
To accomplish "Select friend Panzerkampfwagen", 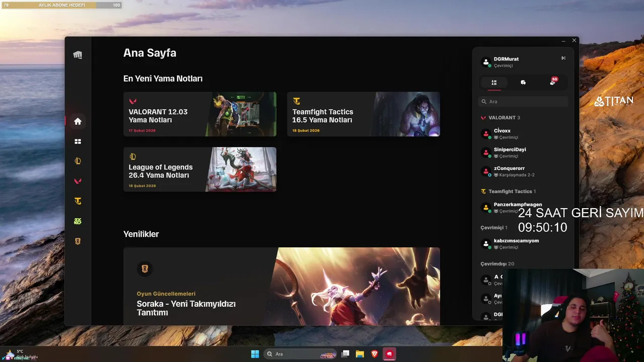I will 523,208.
